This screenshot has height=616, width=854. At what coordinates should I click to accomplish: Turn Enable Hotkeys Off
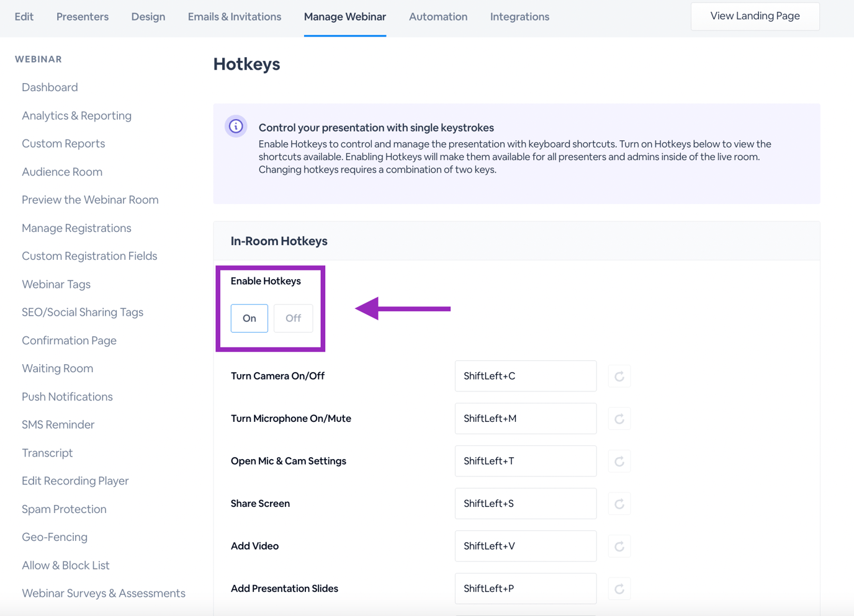point(293,318)
